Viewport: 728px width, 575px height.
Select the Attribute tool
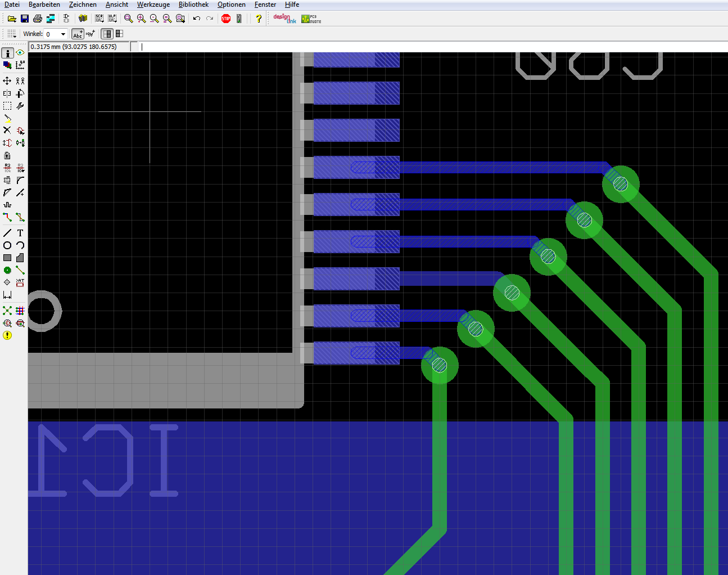20,282
